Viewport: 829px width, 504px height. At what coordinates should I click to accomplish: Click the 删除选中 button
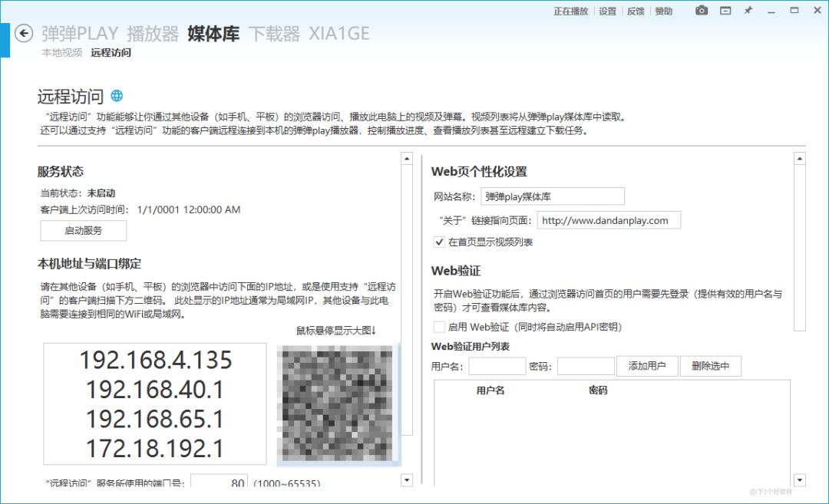(711, 365)
